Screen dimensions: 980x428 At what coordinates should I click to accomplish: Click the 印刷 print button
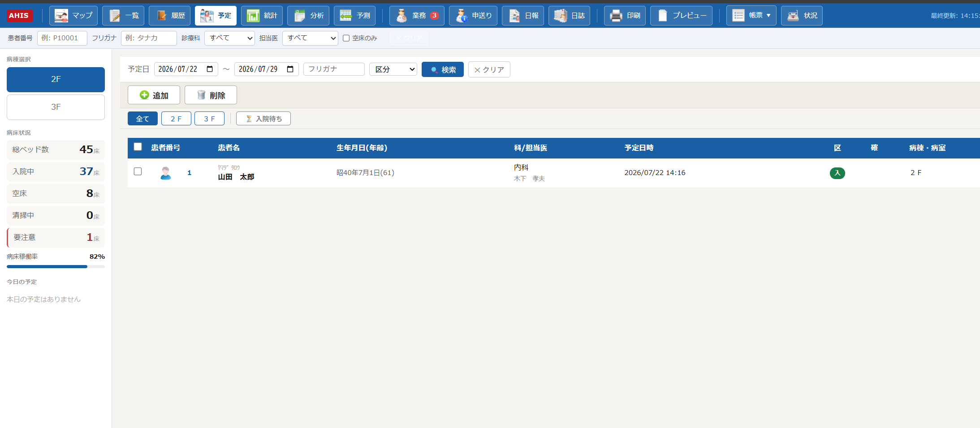pyautogui.click(x=625, y=16)
